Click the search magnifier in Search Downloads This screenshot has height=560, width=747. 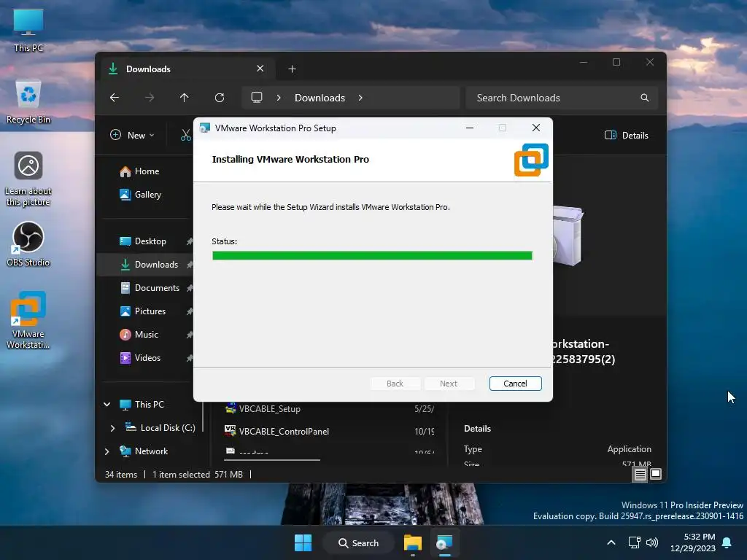pyautogui.click(x=645, y=98)
